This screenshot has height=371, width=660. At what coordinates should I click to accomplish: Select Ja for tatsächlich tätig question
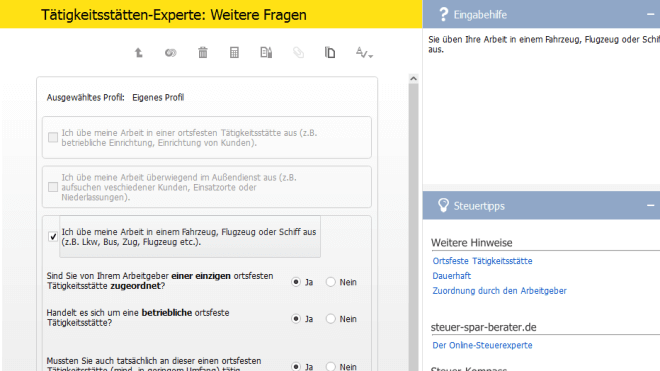296,366
